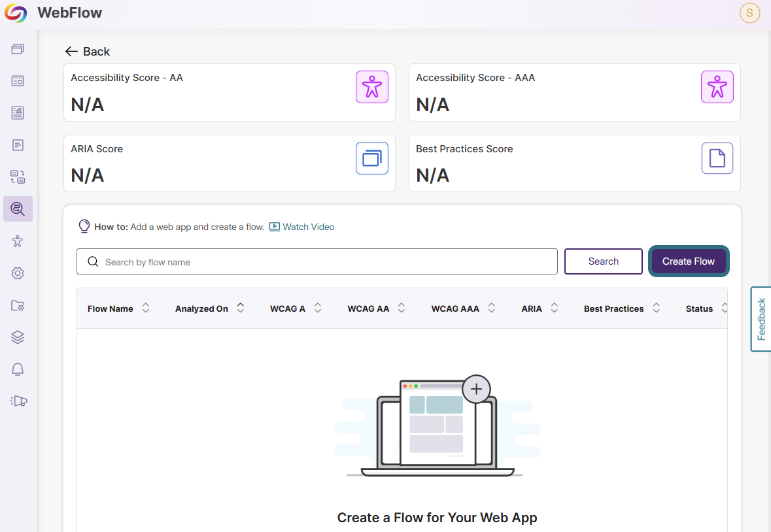This screenshot has width=771, height=532.
Task: Open the megaphone announcements sidebar icon
Action: (x=18, y=401)
